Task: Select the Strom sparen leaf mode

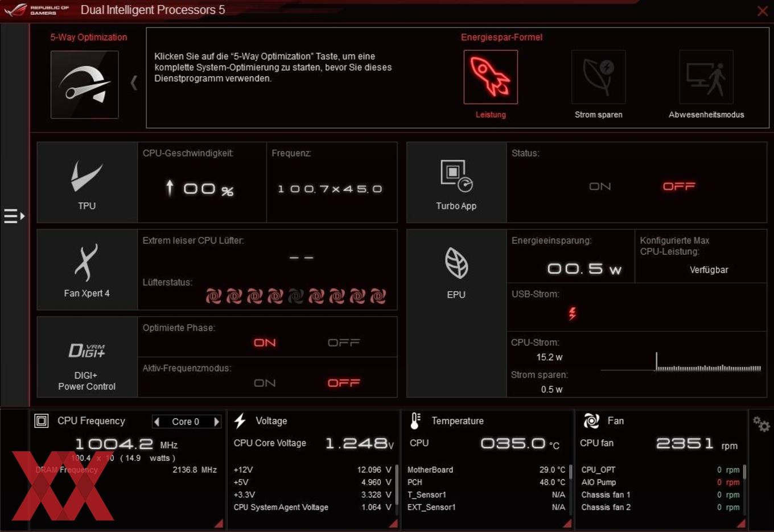Action: [598, 77]
